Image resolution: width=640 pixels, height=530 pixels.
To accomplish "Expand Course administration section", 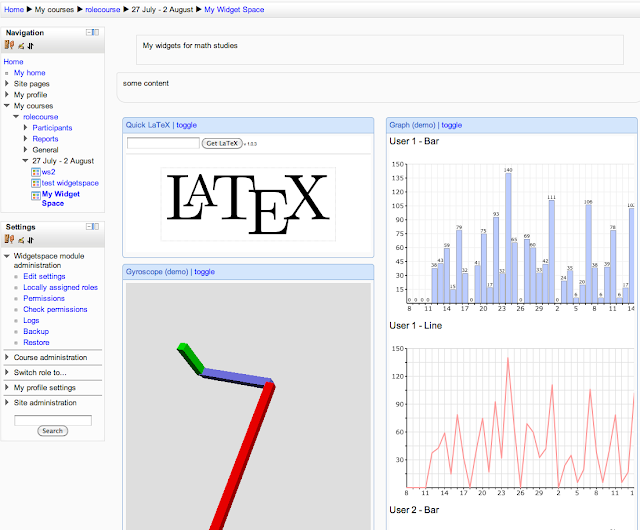I will pyautogui.click(x=7, y=357).
